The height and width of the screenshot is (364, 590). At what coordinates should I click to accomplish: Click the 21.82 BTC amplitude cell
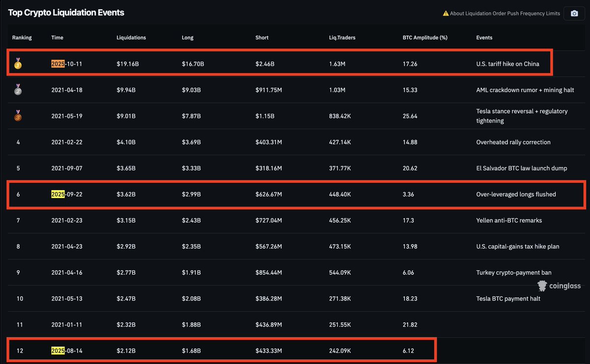410,324
